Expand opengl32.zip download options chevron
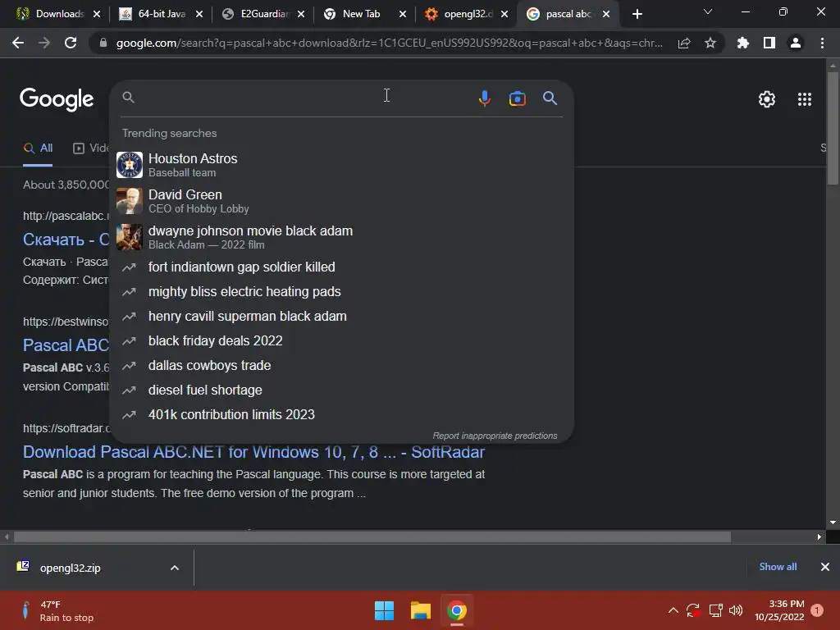Image resolution: width=840 pixels, height=630 pixels. 175,568
